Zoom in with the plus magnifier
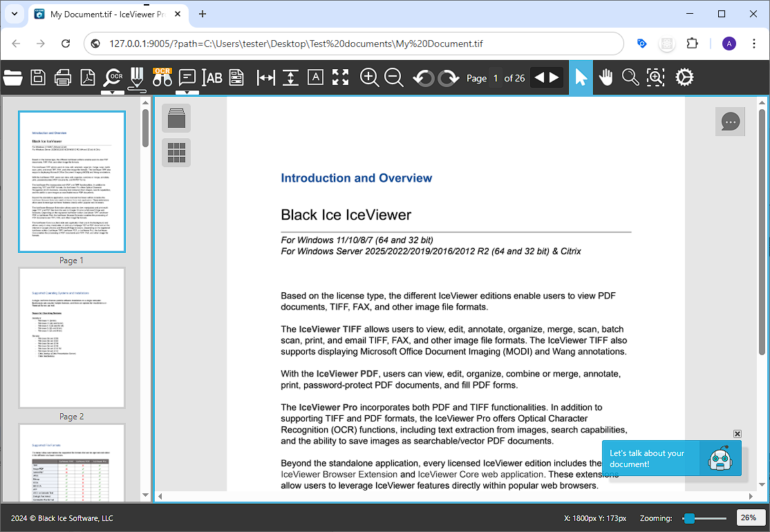The image size is (770, 532). [369, 77]
